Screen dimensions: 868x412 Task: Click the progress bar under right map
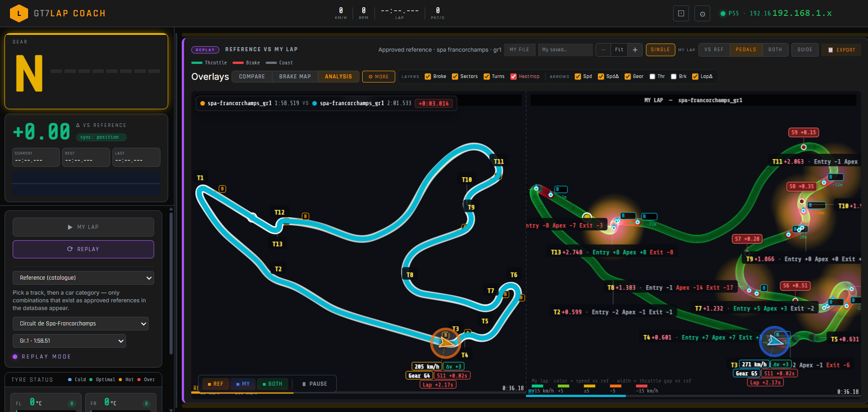pyautogui.click(x=693, y=396)
